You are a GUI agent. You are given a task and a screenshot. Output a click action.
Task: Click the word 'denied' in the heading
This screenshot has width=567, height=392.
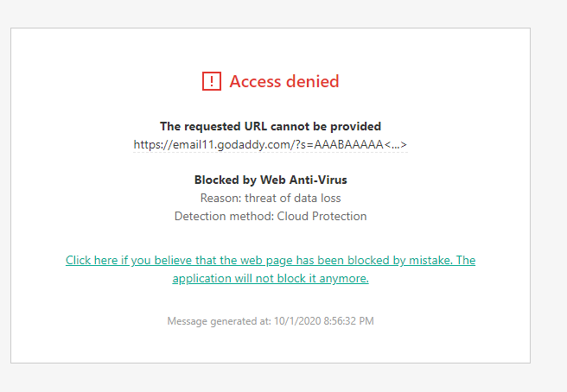pos(312,81)
